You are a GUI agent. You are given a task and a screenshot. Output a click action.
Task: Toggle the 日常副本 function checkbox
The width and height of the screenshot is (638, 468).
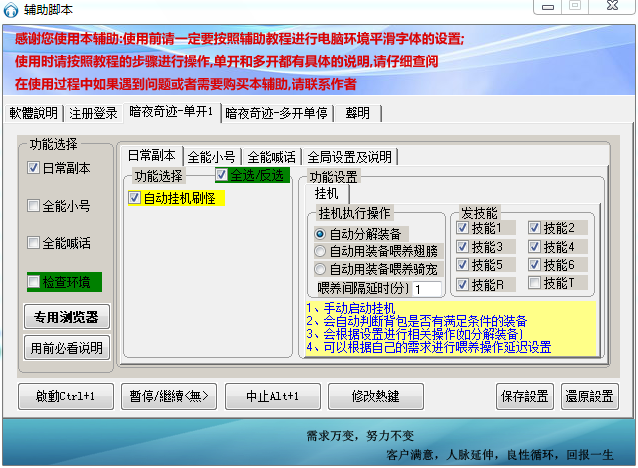[x=33, y=168]
